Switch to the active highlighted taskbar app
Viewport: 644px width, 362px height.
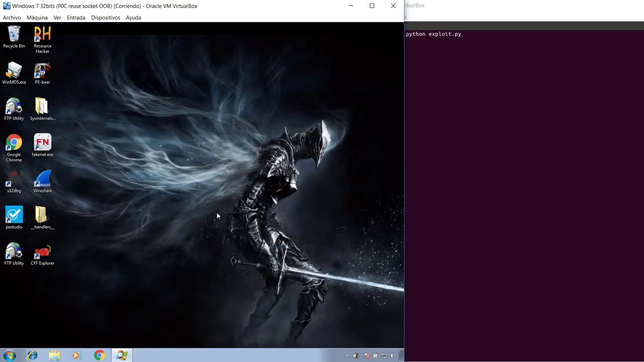122,355
